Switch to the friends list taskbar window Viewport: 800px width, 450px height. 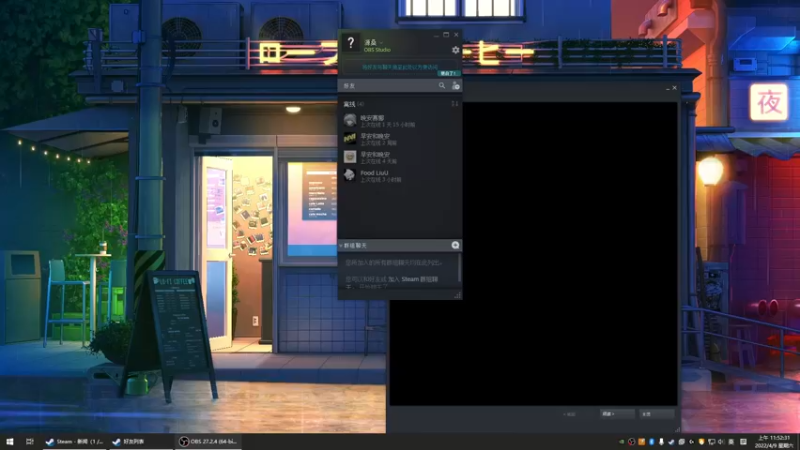coord(140,441)
